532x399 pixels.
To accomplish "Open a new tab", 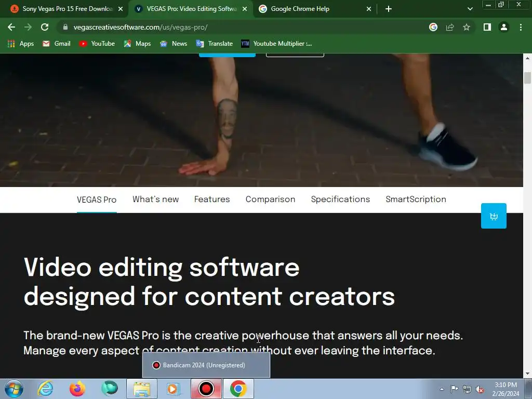I will 389,9.
